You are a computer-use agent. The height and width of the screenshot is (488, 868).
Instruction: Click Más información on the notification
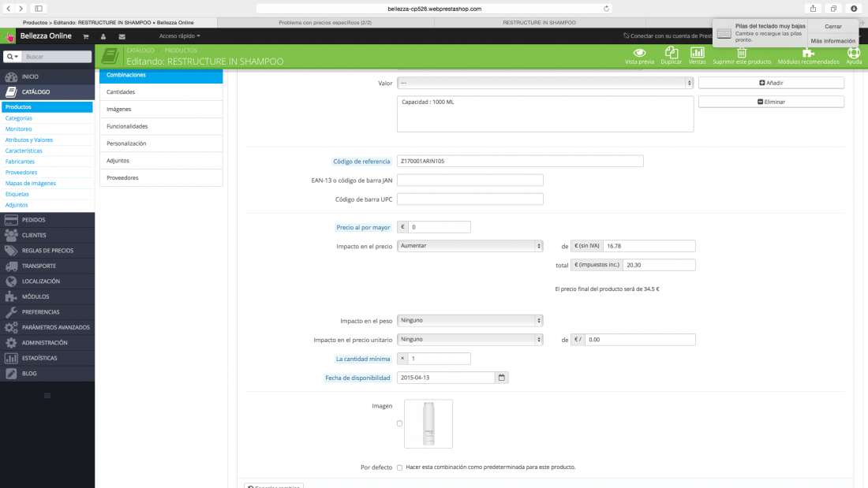point(832,41)
